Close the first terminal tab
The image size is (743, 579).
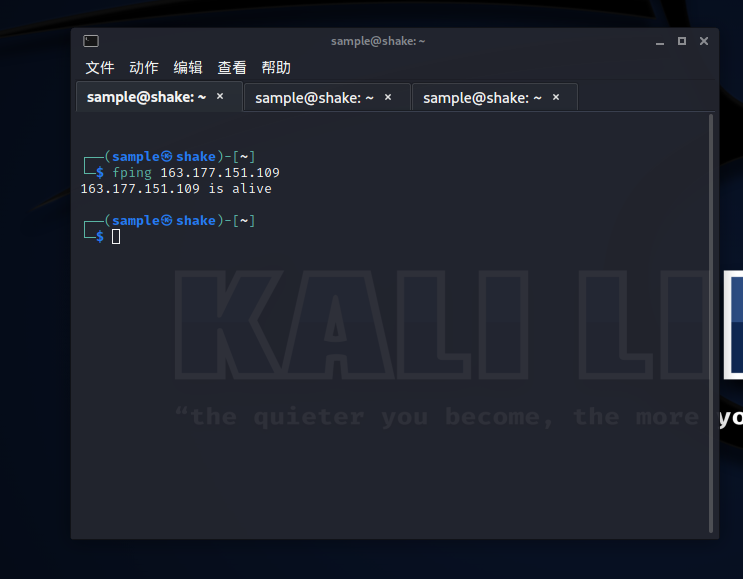(x=220, y=96)
